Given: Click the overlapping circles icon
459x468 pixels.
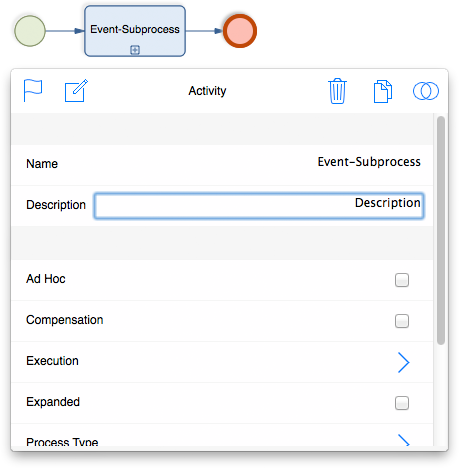Looking at the screenshot, I should tap(426, 91).
